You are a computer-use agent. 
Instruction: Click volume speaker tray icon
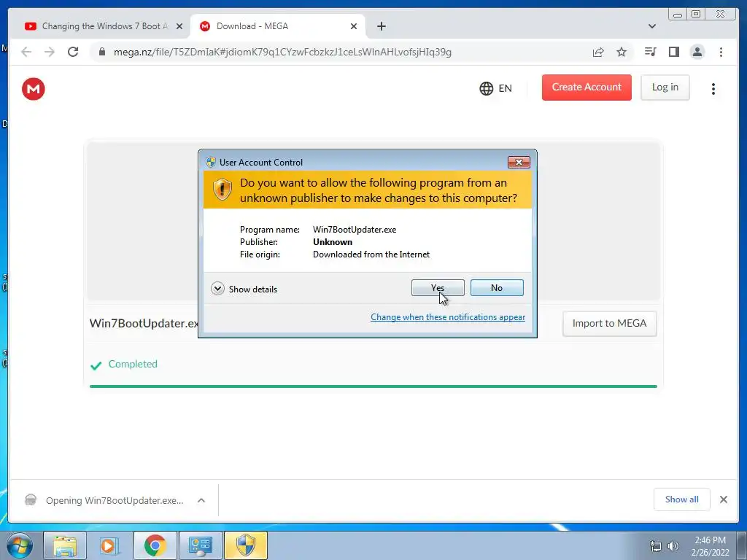tap(673, 546)
